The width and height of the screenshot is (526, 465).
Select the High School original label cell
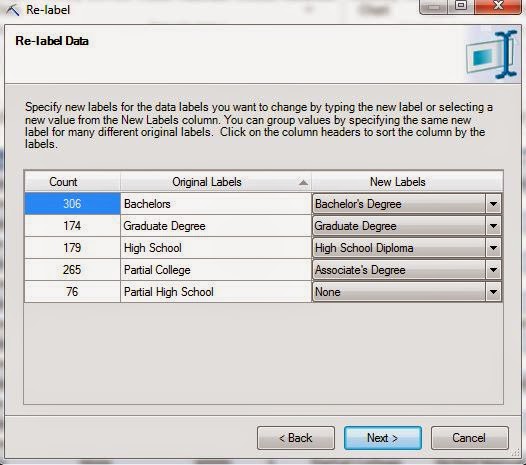(216, 248)
